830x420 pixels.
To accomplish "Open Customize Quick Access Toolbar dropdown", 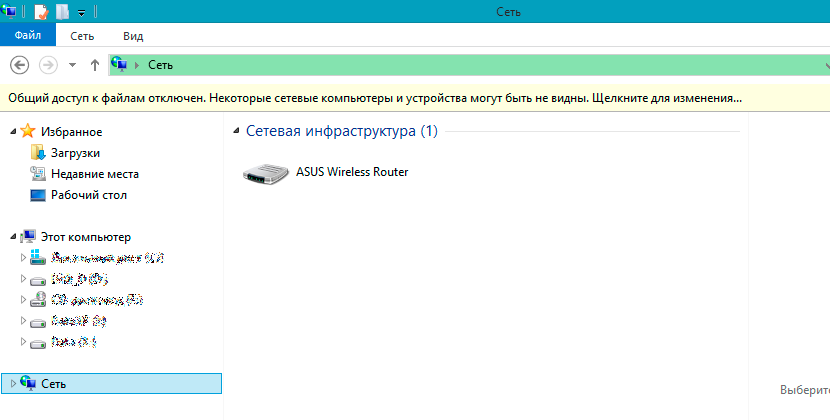I will [81, 13].
